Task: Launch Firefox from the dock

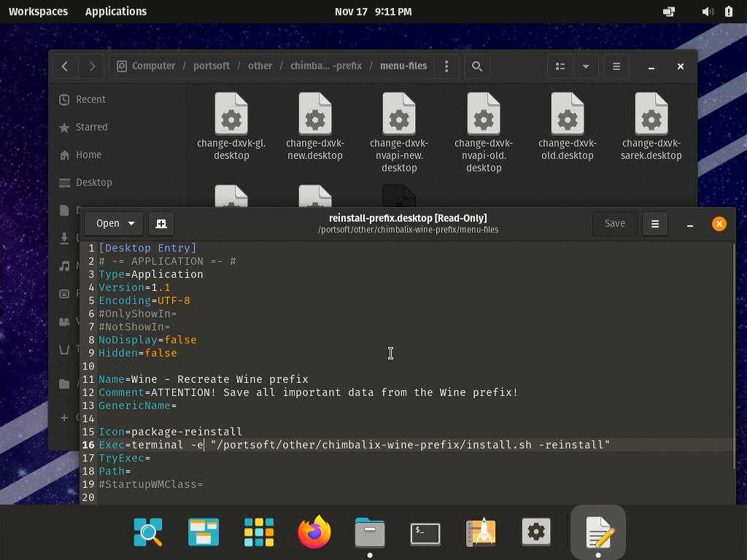Action: point(314,532)
